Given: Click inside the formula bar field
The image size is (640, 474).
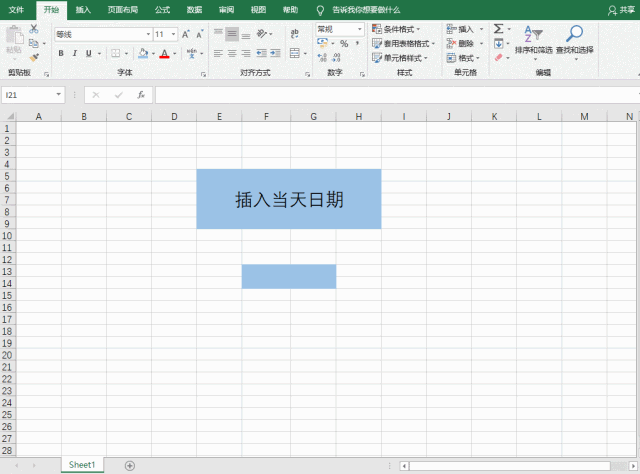Looking at the screenshot, I should tap(397, 95).
